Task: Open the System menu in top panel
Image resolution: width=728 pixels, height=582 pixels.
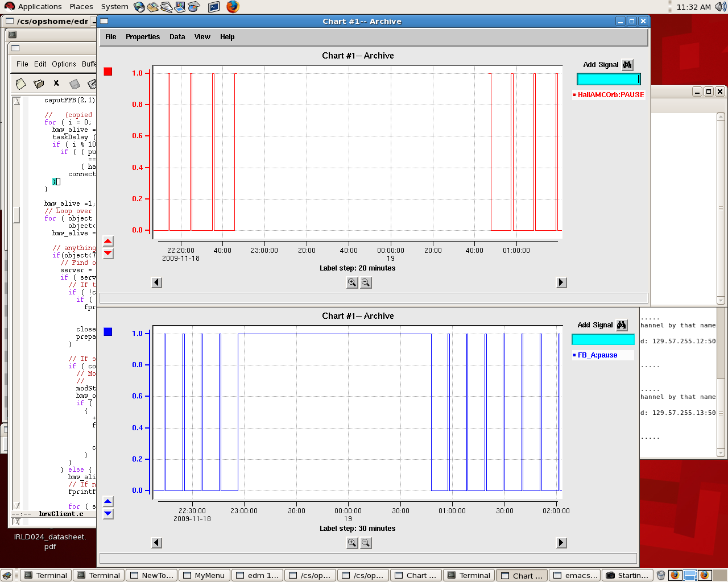Action: (115, 7)
